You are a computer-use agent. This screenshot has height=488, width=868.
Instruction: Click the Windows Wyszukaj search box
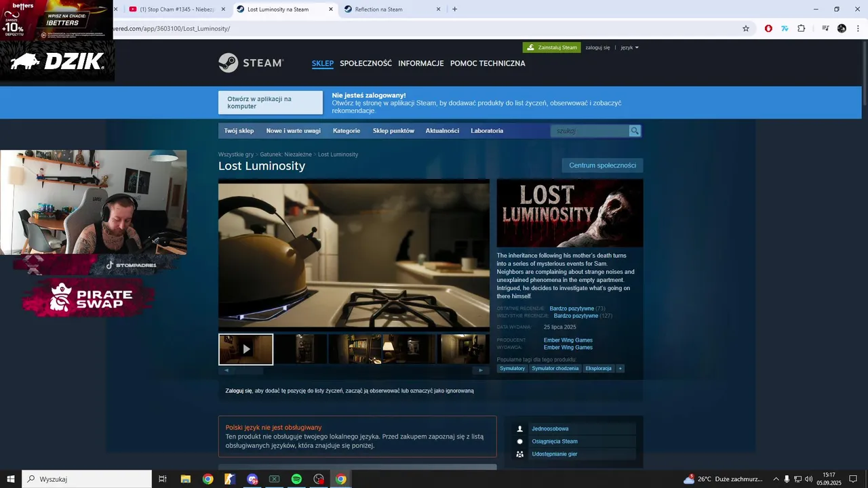pos(87,479)
